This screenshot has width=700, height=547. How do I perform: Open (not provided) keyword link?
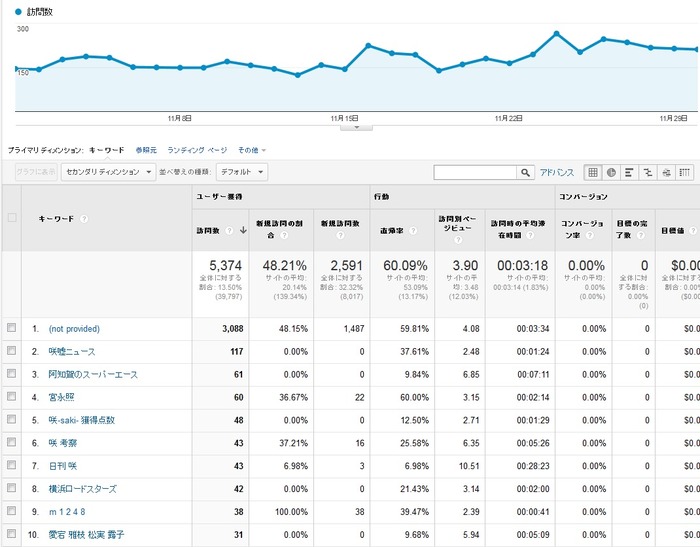[x=74, y=329]
